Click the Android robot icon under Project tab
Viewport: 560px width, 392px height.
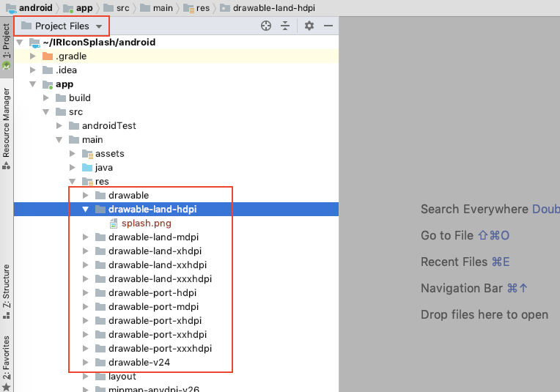click(x=7, y=66)
